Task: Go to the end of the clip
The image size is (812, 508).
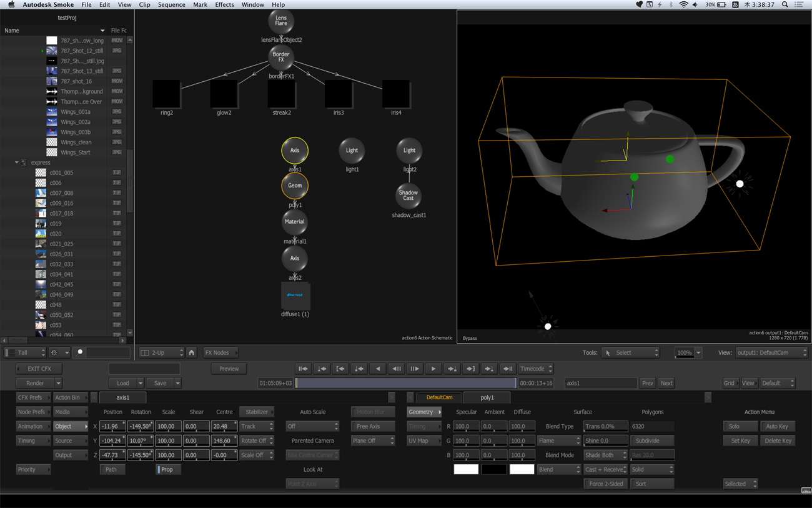Action: [508, 369]
